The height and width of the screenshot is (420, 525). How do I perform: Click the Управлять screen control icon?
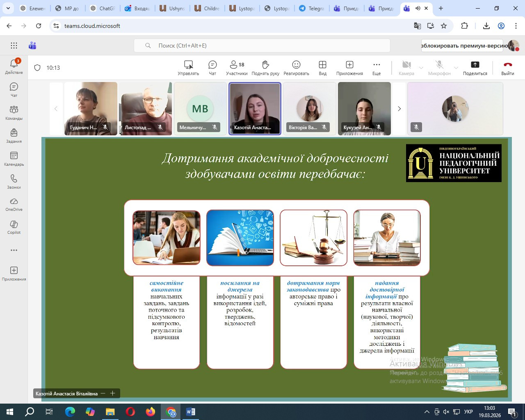[x=188, y=68]
